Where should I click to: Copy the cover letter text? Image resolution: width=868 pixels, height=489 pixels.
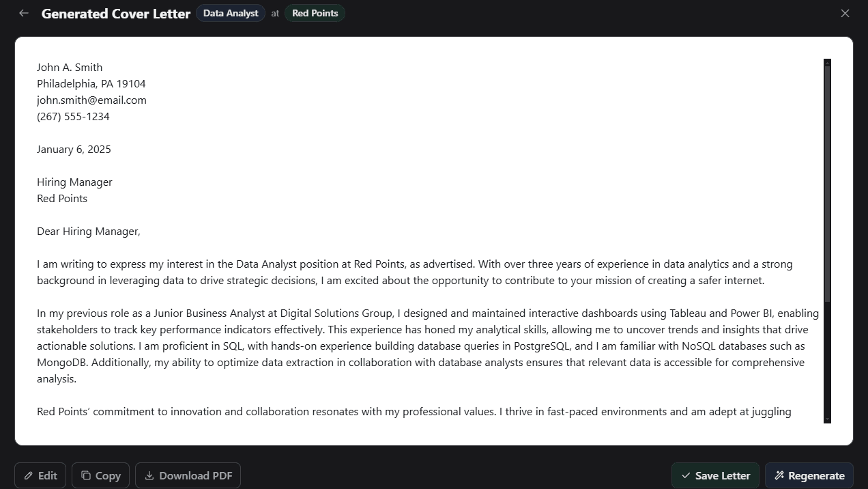[x=100, y=475]
